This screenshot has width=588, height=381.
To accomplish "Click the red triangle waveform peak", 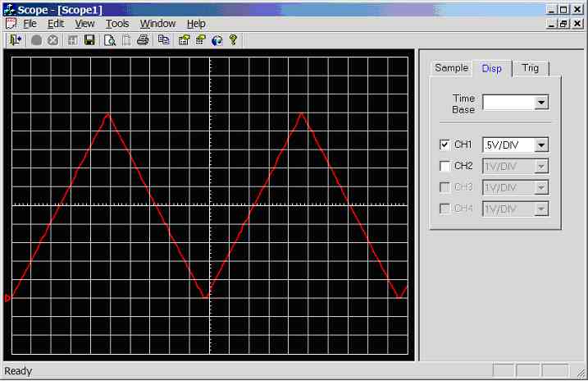I will (x=107, y=114).
